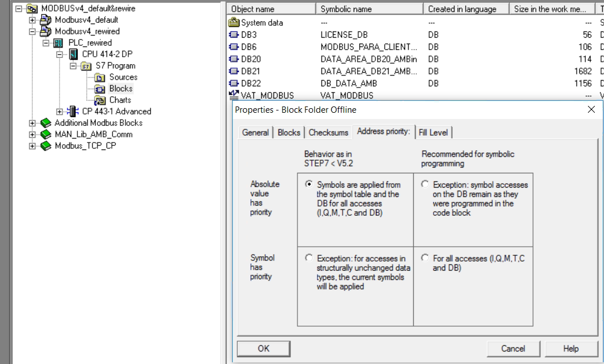This screenshot has height=364, width=604.
Task: Select the Sources tree item label
Action: tap(123, 77)
